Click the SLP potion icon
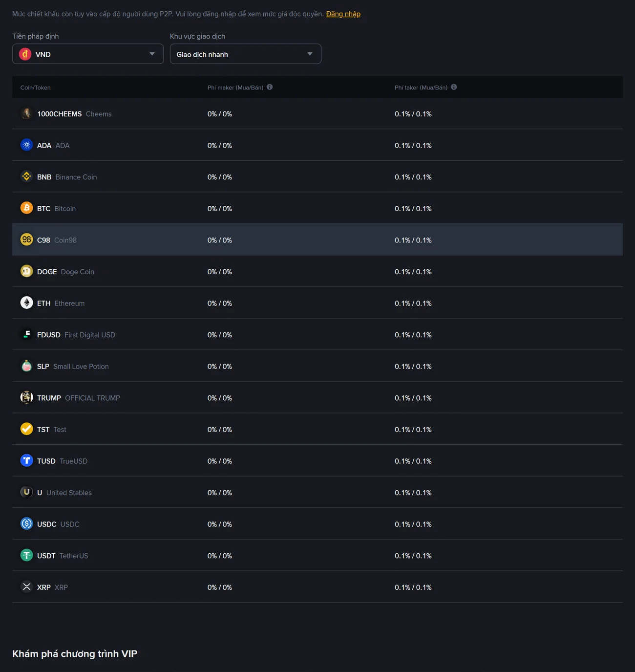Image resolution: width=635 pixels, height=672 pixels. tap(26, 366)
